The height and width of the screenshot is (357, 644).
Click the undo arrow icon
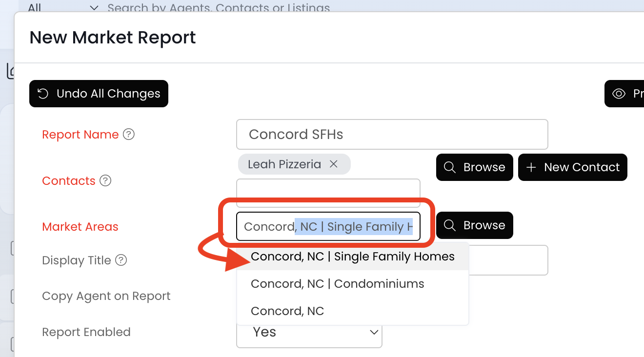pyautogui.click(x=43, y=94)
